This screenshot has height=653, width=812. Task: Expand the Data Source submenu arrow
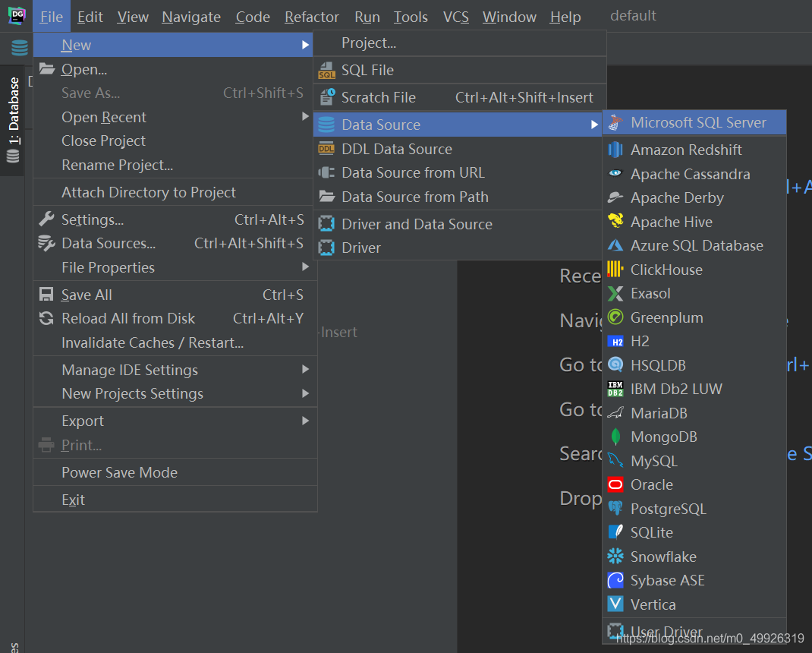coord(594,125)
